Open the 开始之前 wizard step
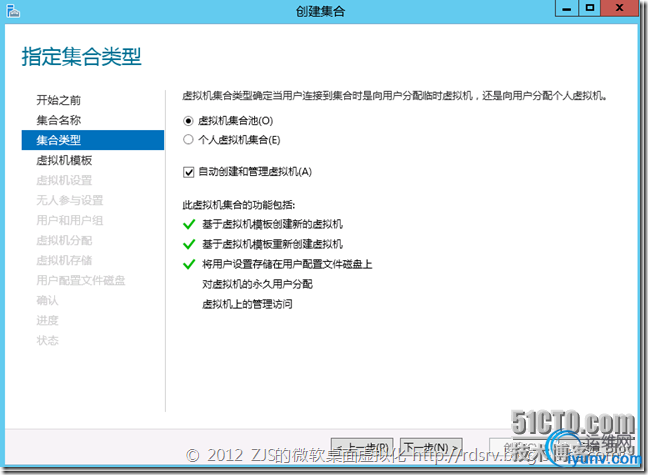Screen dimensions: 648x475 click(x=59, y=100)
